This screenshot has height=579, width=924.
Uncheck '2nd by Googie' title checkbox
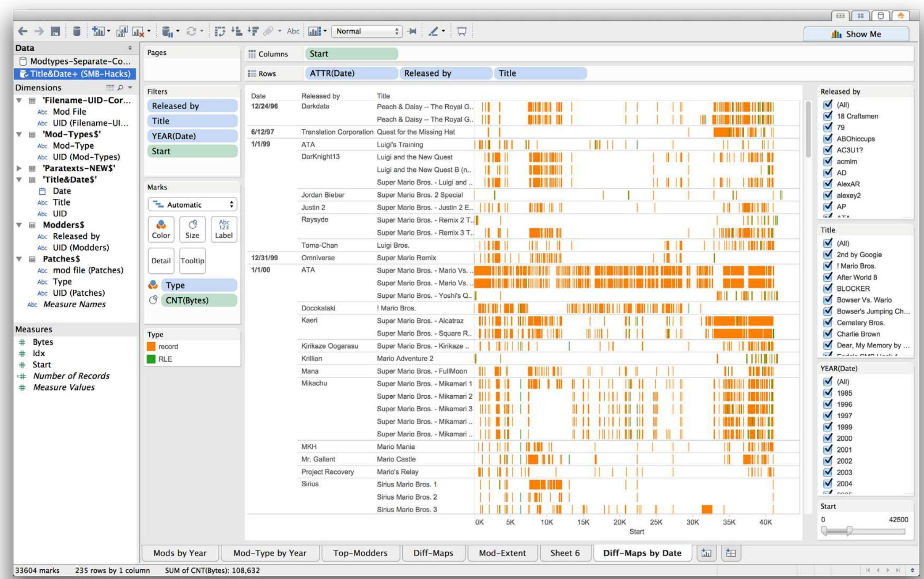(828, 254)
